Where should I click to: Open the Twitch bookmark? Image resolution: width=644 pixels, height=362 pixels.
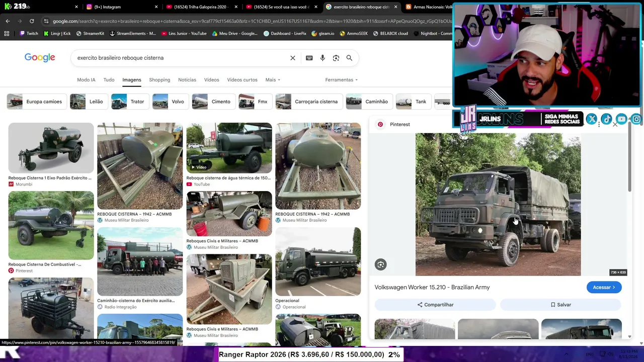coord(29,34)
